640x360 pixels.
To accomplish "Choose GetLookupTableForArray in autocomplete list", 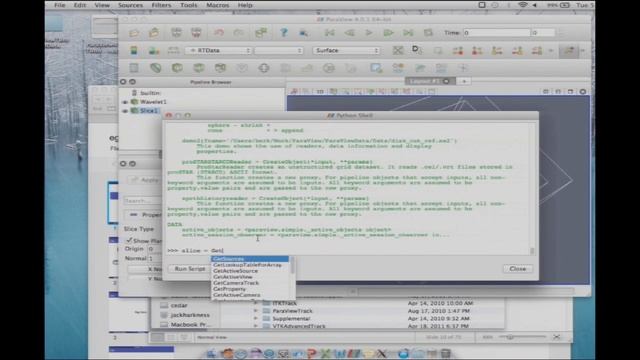I will [250, 265].
